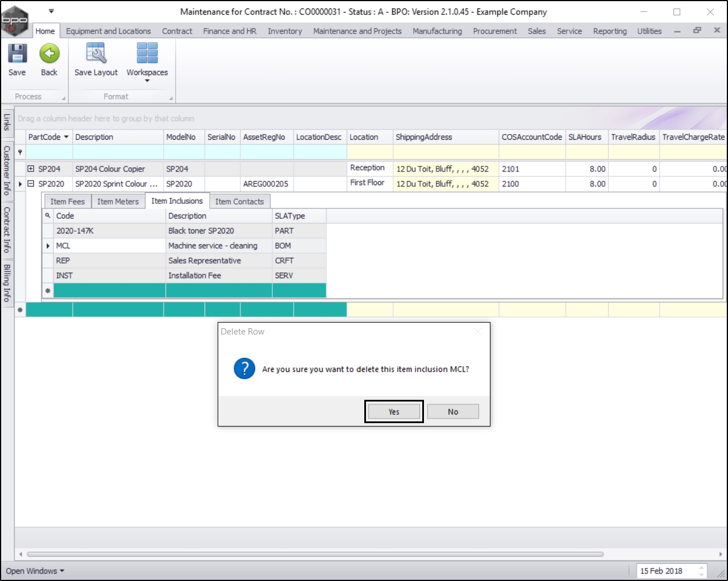Open the Equipment and Locations tab
The image size is (728, 581).
pyautogui.click(x=109, y=31)
